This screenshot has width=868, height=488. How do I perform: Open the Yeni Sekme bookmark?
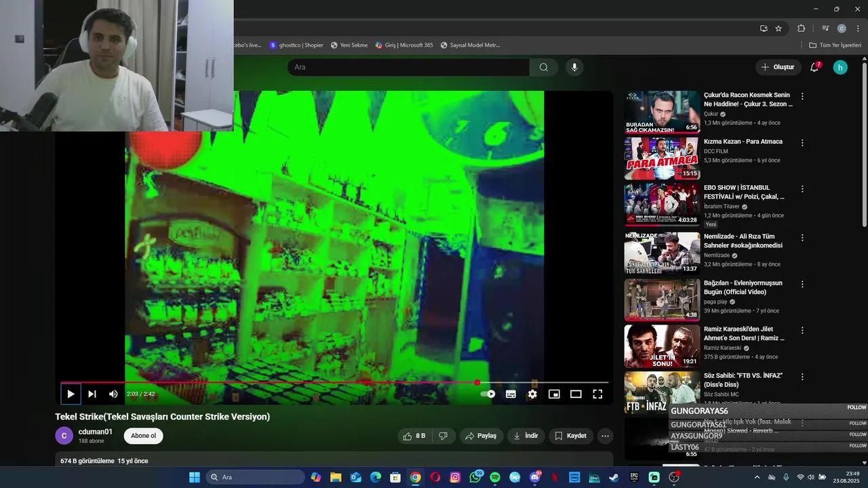pos(349,45)
